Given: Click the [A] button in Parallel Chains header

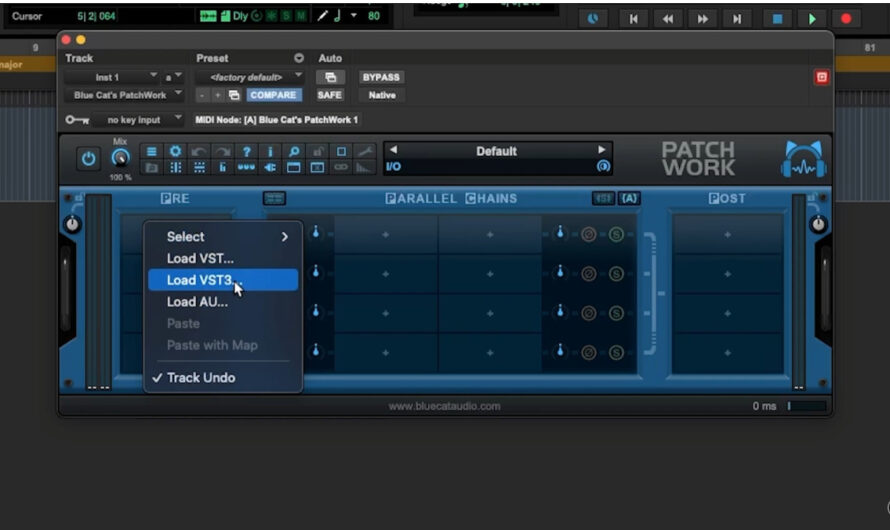Looking at the screenshot, I should (629, 198).
